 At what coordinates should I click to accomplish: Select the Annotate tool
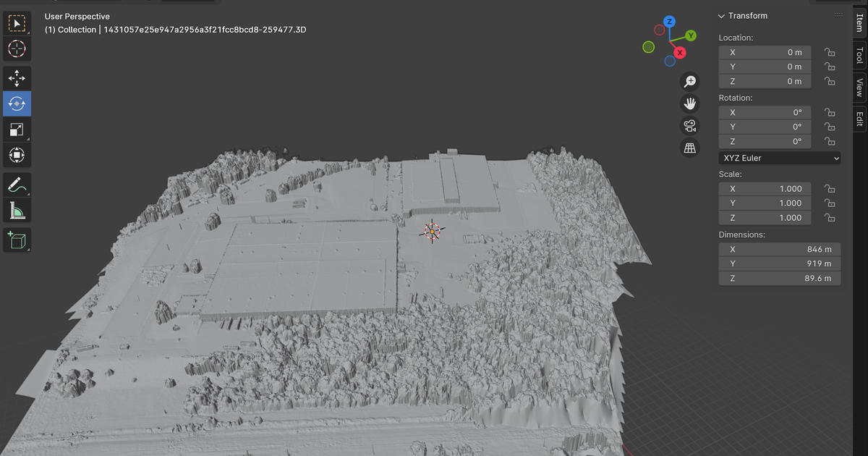17,185
